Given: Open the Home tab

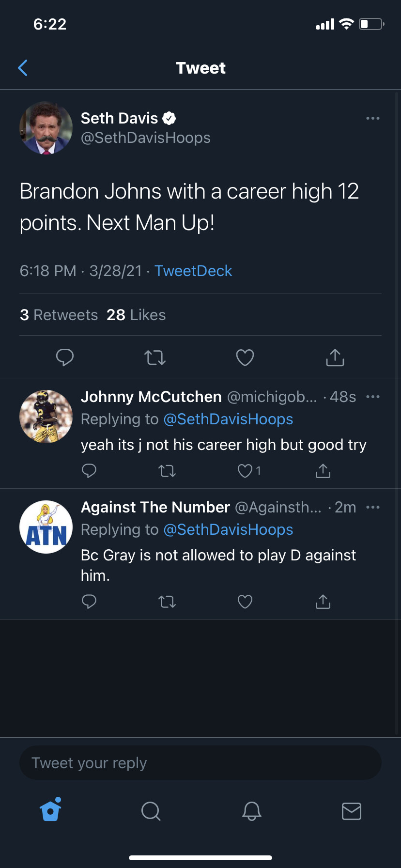Looking at the screenshot, I should pos(51,809).
